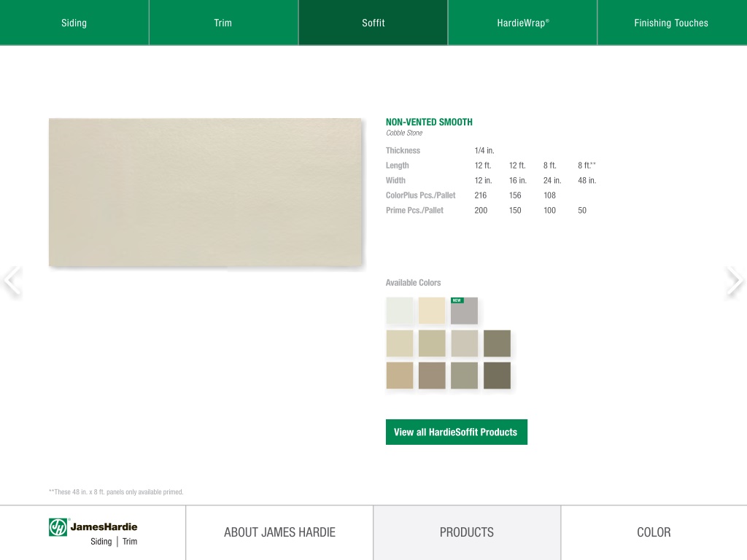Click Prime Pcs./Pallet value 50
Viewport: 747px width, 560px height.
pyautogui.click(x=582, y=211)
